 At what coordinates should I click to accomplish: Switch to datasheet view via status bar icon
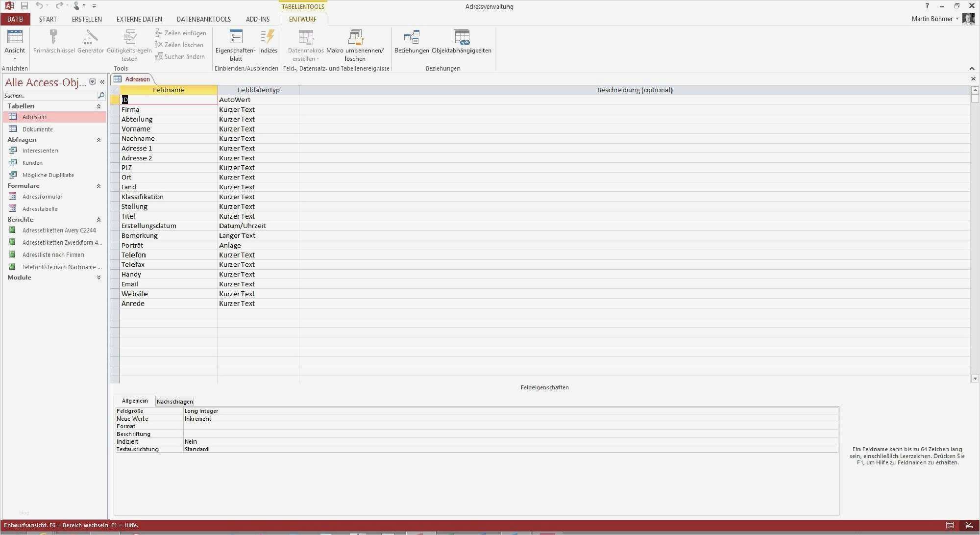coord(950,525)
